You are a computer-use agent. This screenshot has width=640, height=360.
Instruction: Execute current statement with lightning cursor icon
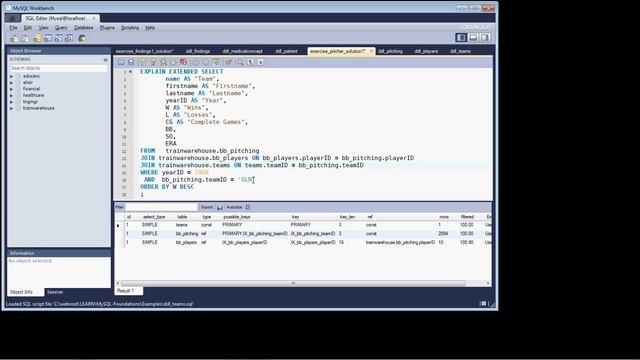click(x=153, y=62)
